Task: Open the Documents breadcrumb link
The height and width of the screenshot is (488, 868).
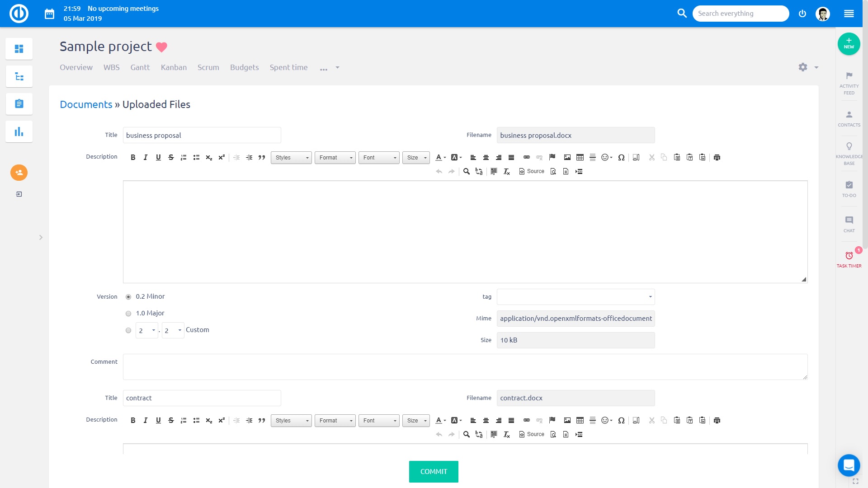Action: 86,104
